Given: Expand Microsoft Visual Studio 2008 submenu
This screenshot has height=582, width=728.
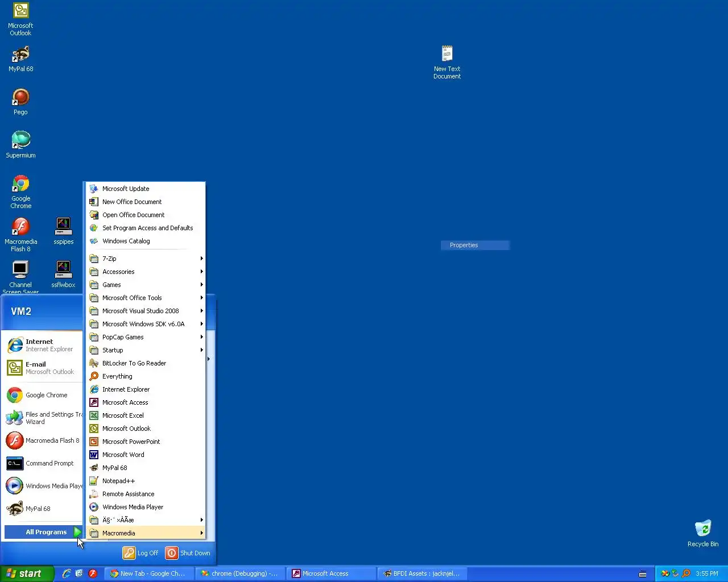Looking at the screenshot, I should point(145,311).
